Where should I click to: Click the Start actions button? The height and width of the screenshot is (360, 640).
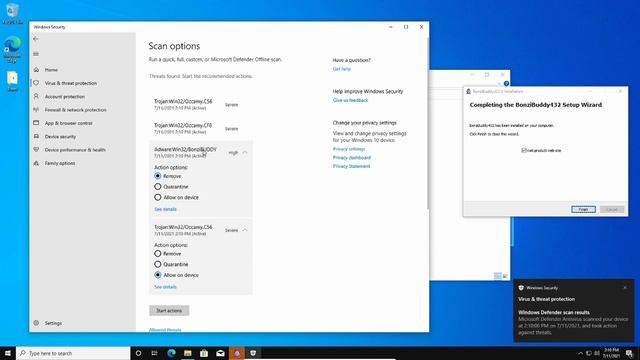(x=169, y=310)
